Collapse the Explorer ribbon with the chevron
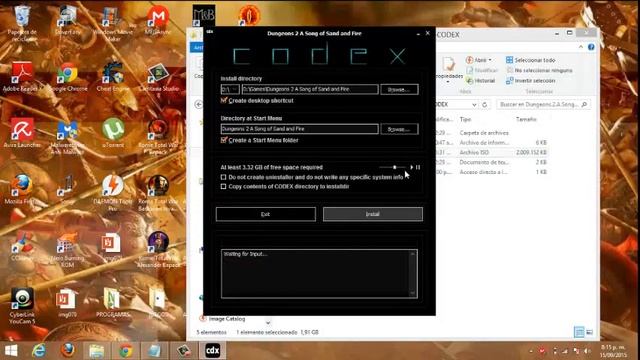Screen dimensions: 640x360 click(581, 47)
